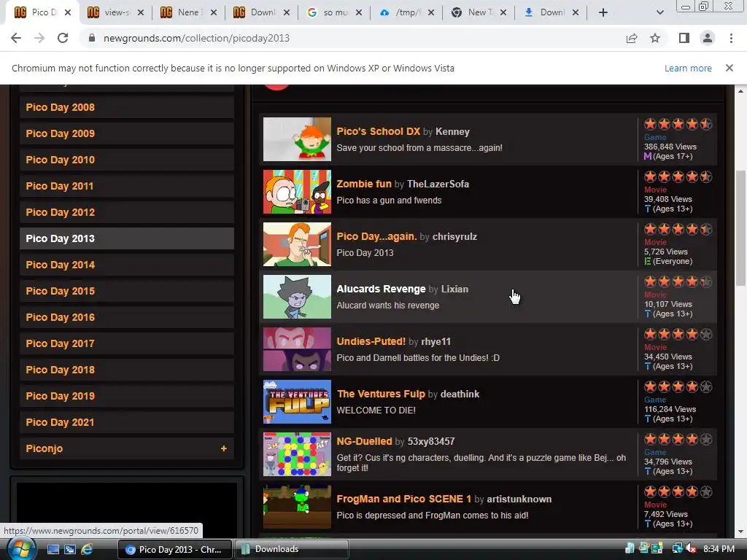Viewport: 747px width, 560px height.
Task: Open the Chromium profile menu
Action: 708,38
